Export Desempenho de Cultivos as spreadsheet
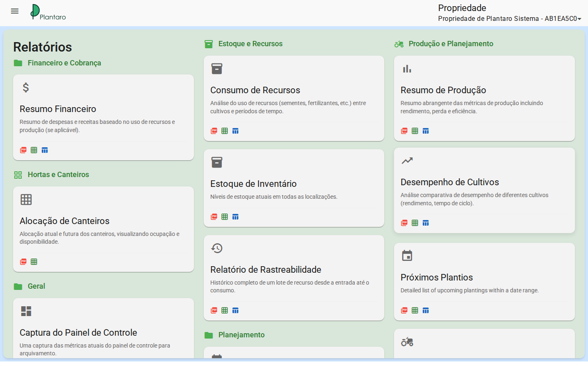This screenshot has height=368, width=588. [x=415, y=223]
